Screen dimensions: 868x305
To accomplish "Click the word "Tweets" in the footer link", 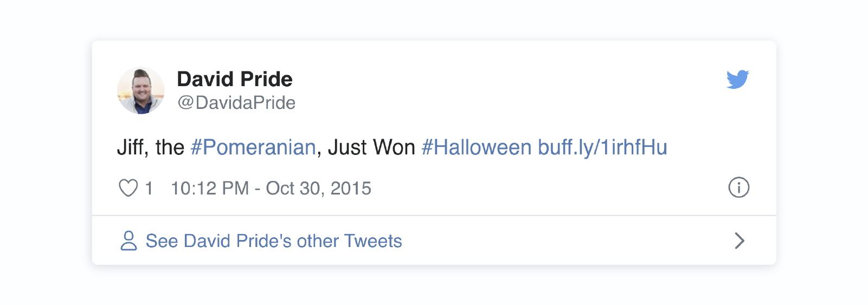I will point(373,241).
